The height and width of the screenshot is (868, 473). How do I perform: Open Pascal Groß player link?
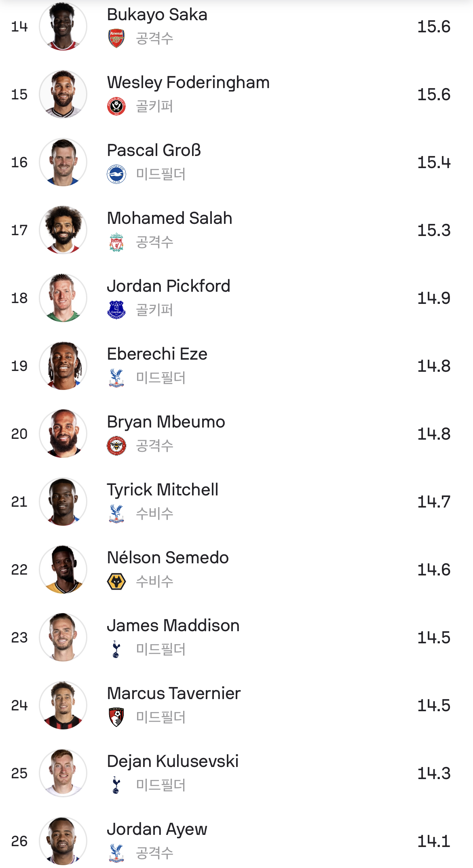click(154, 150)
